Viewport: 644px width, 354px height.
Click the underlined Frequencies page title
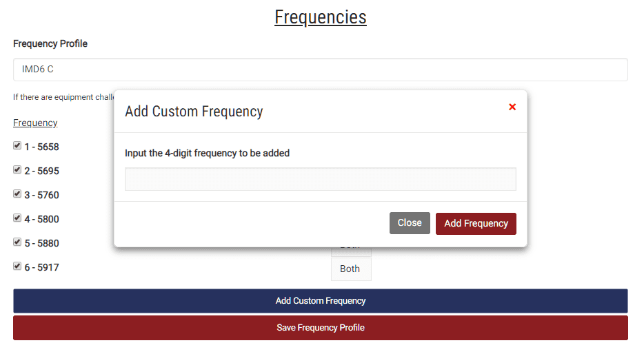[321, 17]
